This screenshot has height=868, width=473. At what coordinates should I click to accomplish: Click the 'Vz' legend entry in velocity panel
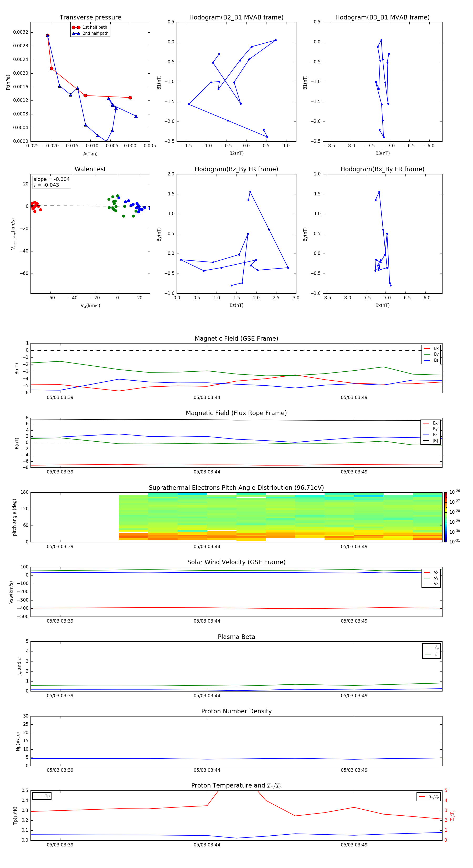point(431,584)
